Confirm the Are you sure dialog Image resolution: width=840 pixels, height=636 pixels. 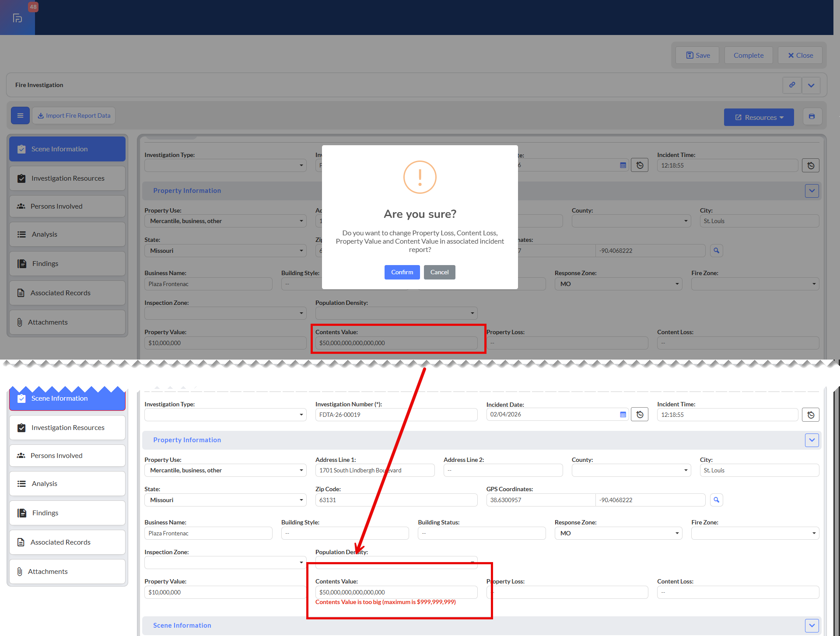pyautogui.click(x=402, y=272)
